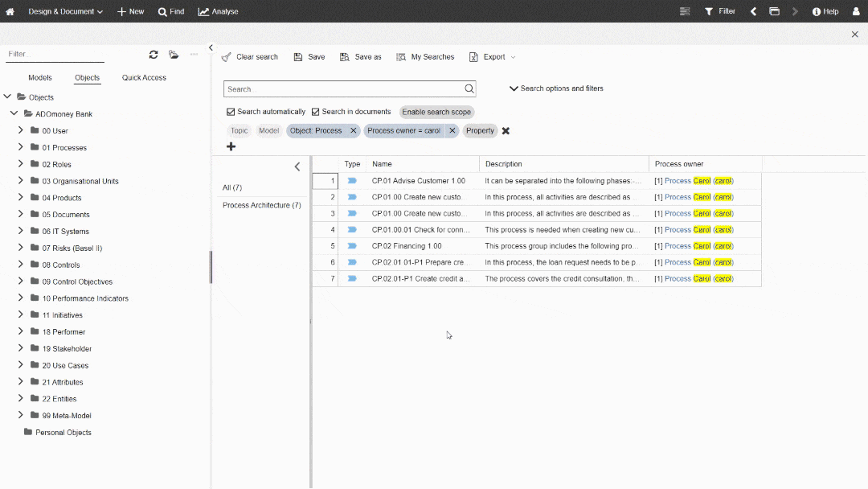The width and height of the screenshot is (868, 489).
Task: Click the magnifier icon in search box
Action: point(469,89)
